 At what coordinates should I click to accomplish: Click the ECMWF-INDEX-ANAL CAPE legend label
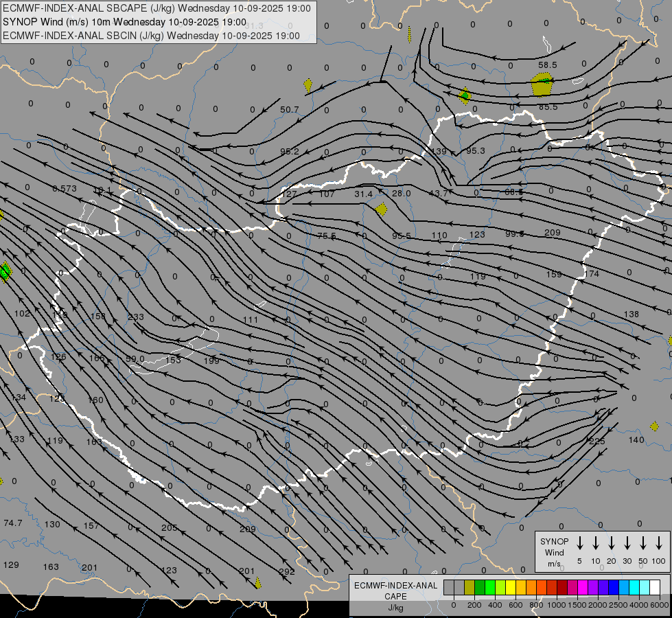pos(395,591)
